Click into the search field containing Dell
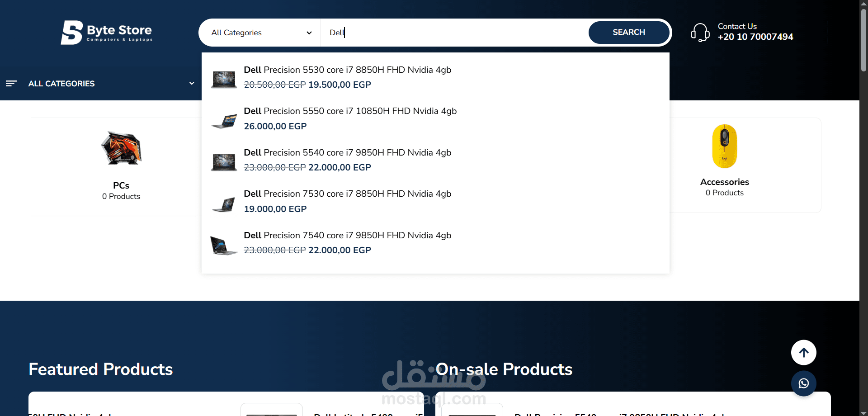The width and height of the screenshot is (868, 416). 454,33
